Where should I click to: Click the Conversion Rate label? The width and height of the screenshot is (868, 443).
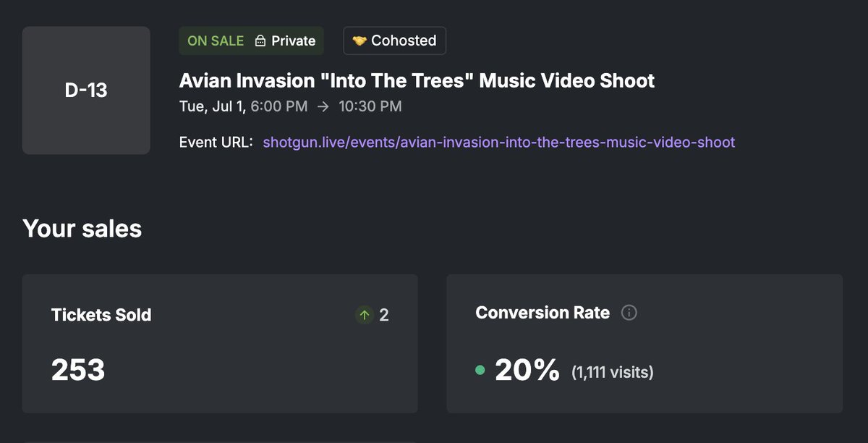coord(542,313)
